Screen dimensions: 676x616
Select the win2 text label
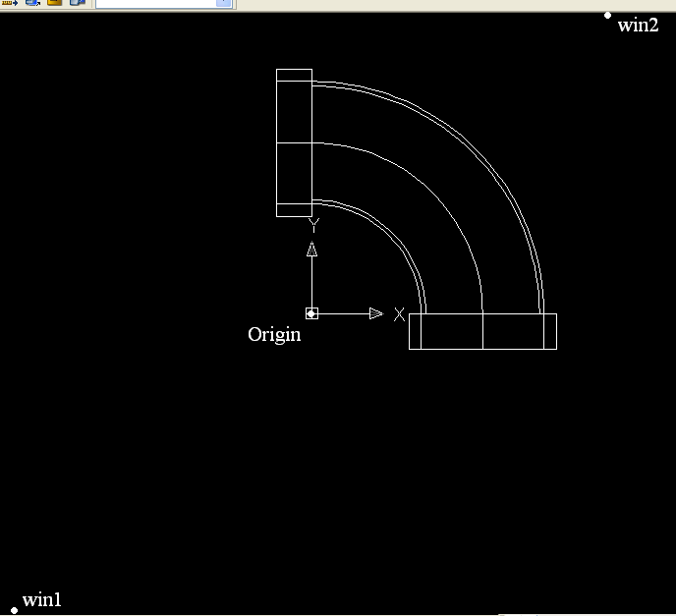(x=638, y=25)
